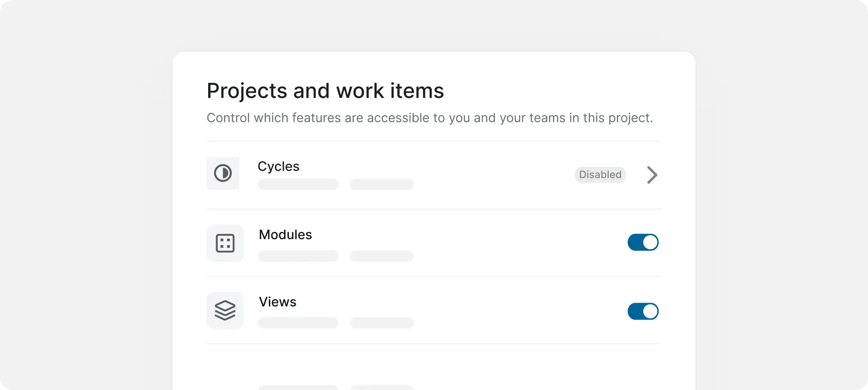Image resolution: width=868 pixels, height=390 pixels.
Task: Click the loading placeholder under Modules
Action: tap(298, 256)
